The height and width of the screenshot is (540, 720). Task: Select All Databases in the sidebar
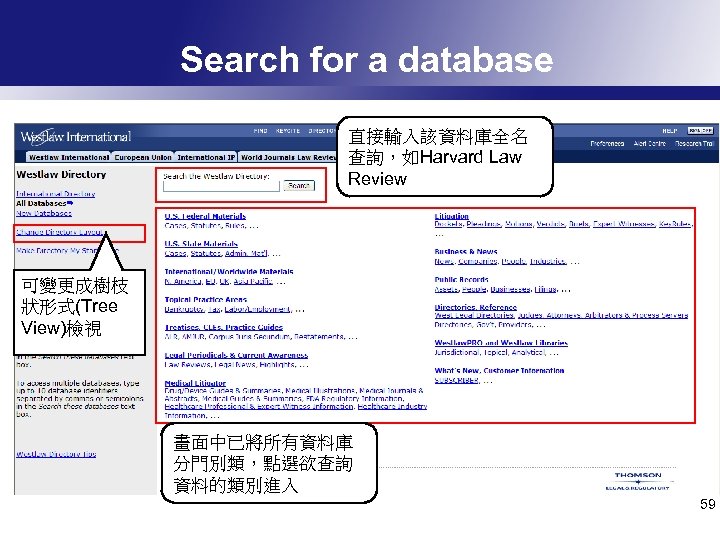44,203
